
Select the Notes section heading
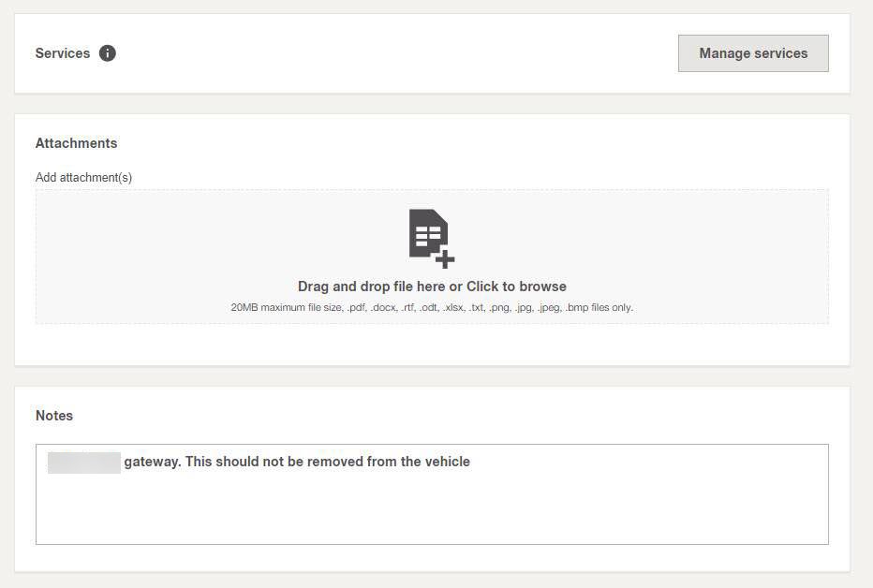[x=54, y=416]
